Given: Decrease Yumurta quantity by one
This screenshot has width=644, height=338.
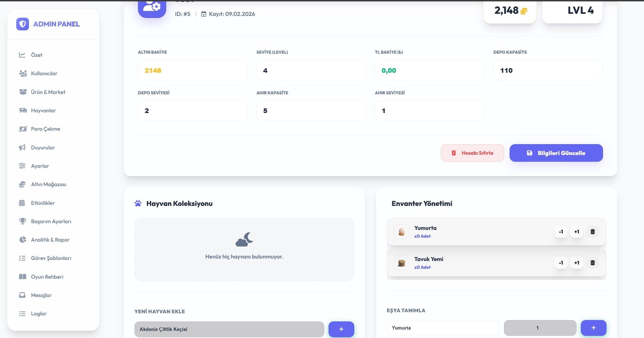Looking at the screenshot, I should pos(561,232).
